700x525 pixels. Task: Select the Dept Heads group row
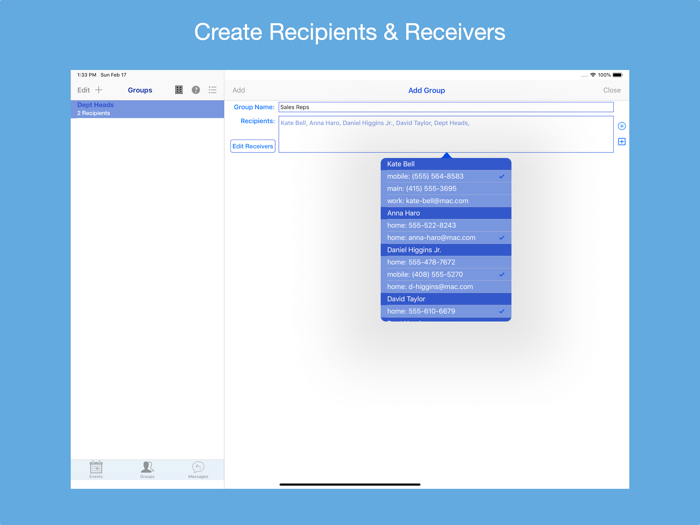(147, 109)
